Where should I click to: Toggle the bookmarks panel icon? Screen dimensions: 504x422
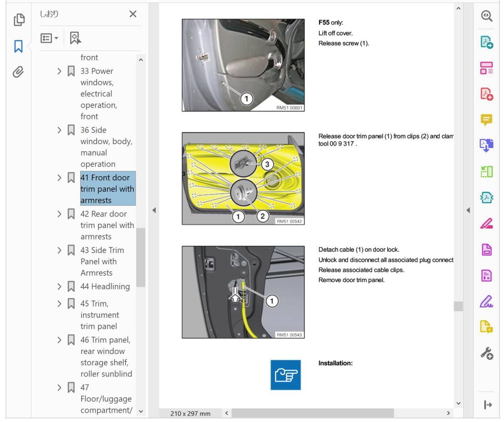coord(18,46)
